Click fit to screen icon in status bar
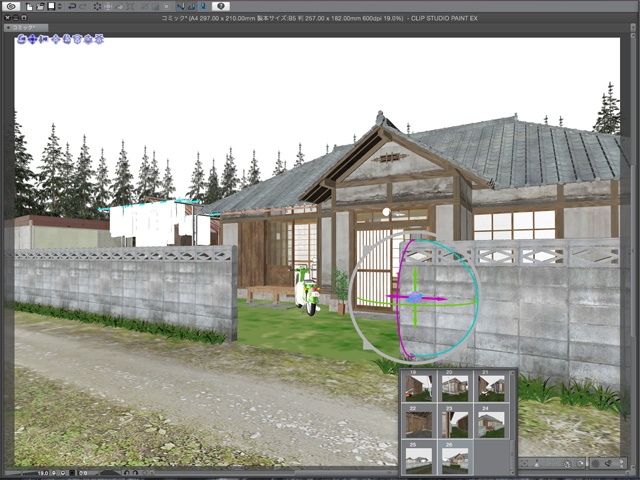The width and height of the screenshot is (640, 480). (x=72, y=473)
